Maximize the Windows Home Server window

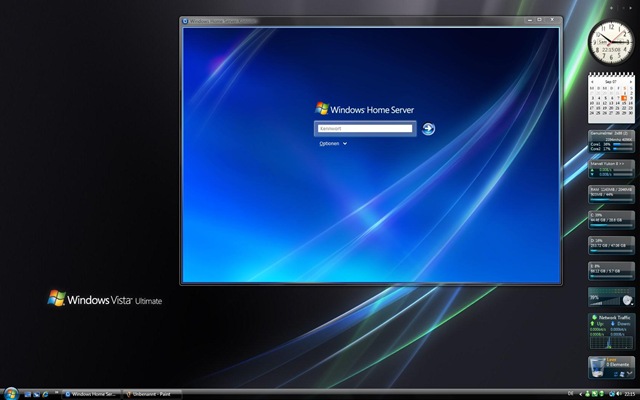point(539,20)
